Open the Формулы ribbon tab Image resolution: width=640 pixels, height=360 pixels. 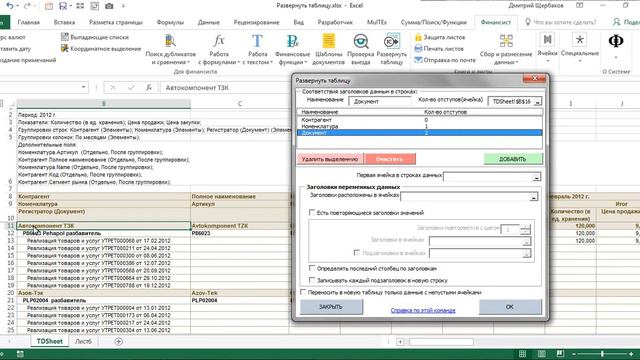click(x=170, y=22)
